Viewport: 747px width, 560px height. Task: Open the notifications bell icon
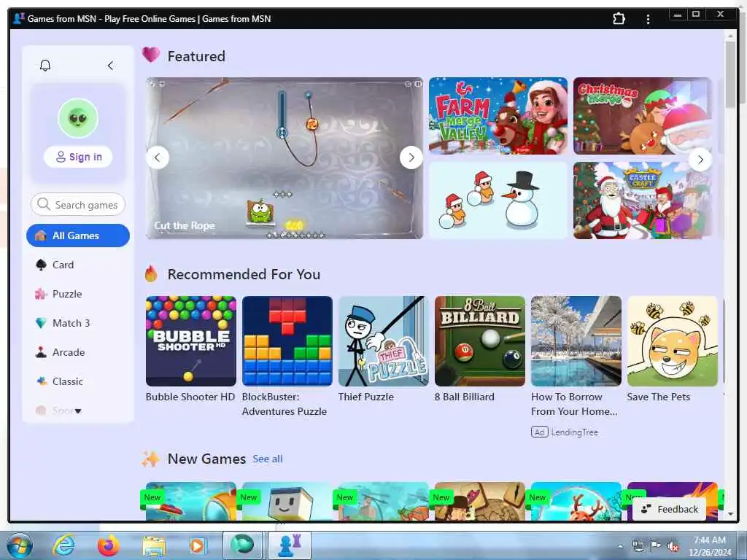(x=45, y=65)
